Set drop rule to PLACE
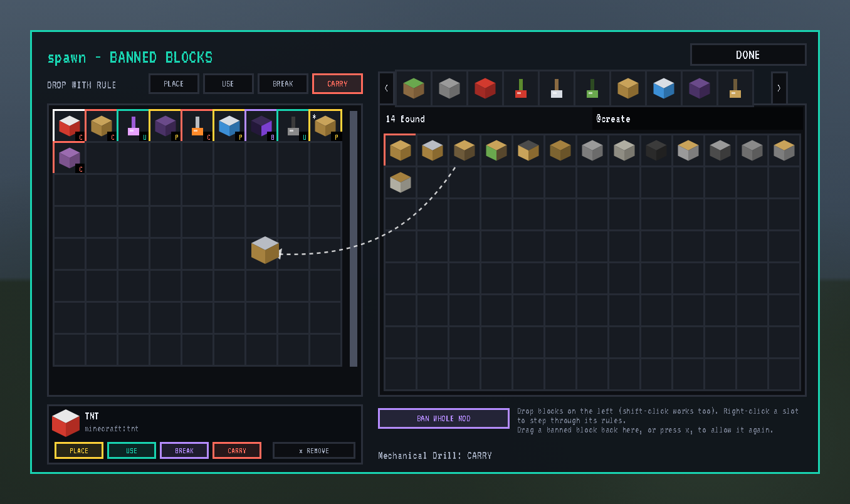850x504 pixels. click(174, 84)
